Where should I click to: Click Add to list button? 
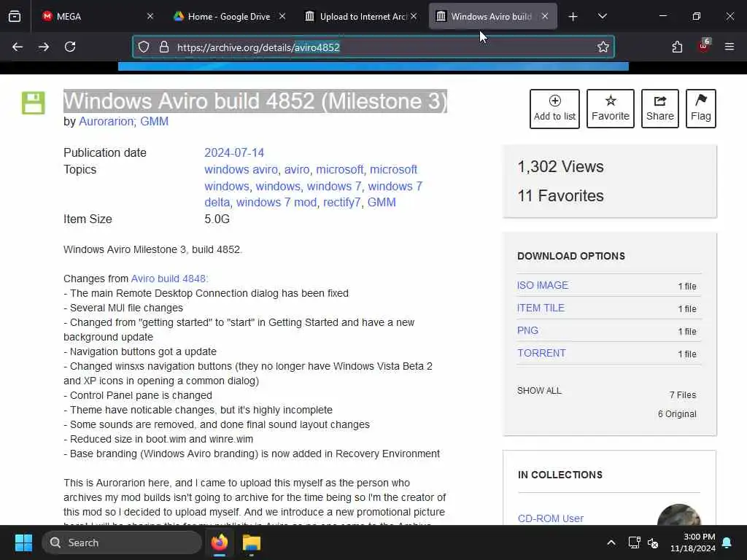554,109
